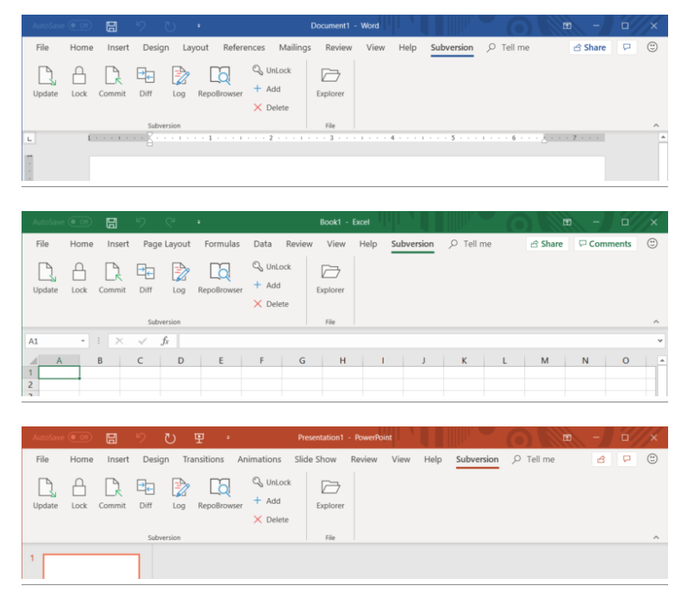Image resolution: width=700 pixels, height=597 pixels.
Task: Toggle AutoSave in the Word title bar
Action: 80,26
